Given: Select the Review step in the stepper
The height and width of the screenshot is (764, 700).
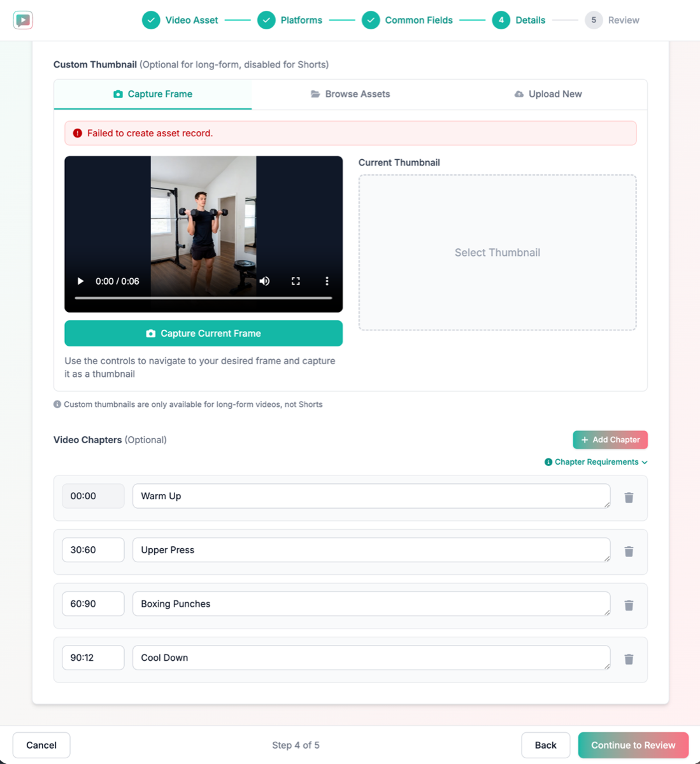Looking at the screenshot, I should tap(593, 20).
